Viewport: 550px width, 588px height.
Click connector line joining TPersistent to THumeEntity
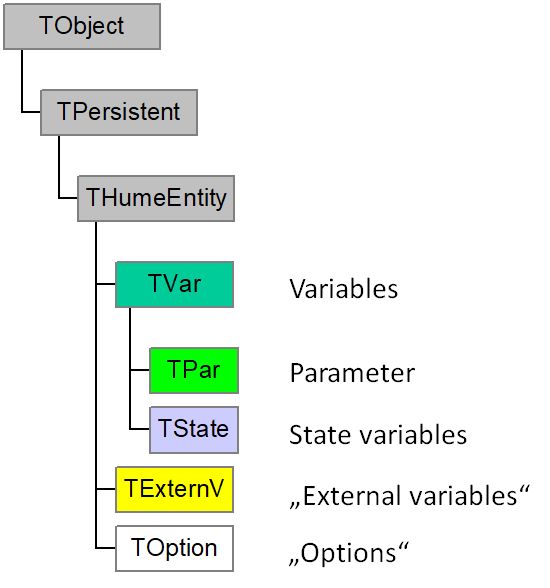[59, 167]
